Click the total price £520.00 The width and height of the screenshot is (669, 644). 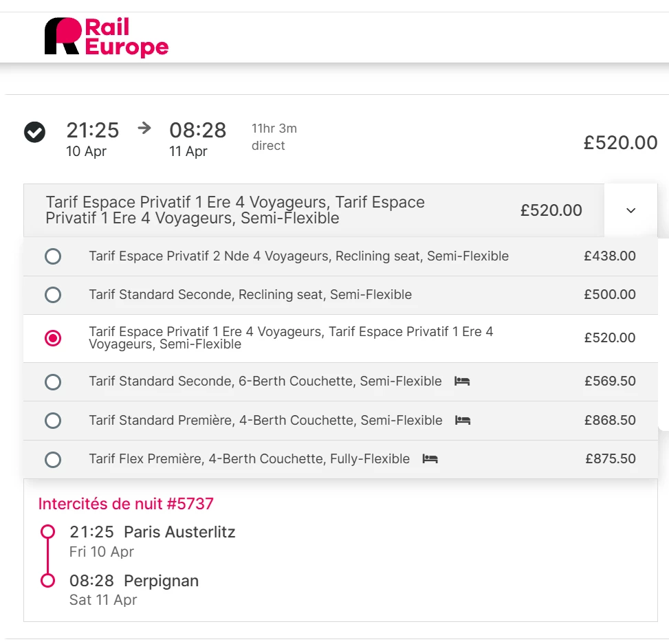point(620,142)
